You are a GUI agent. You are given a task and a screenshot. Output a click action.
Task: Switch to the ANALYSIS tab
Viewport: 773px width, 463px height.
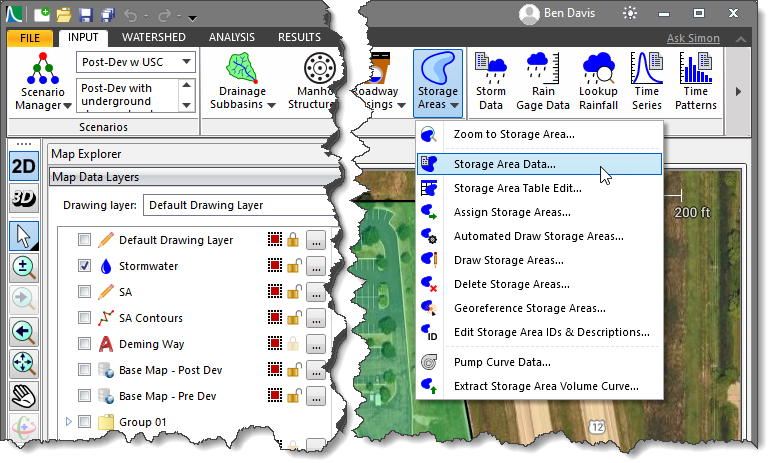(232, 37)
